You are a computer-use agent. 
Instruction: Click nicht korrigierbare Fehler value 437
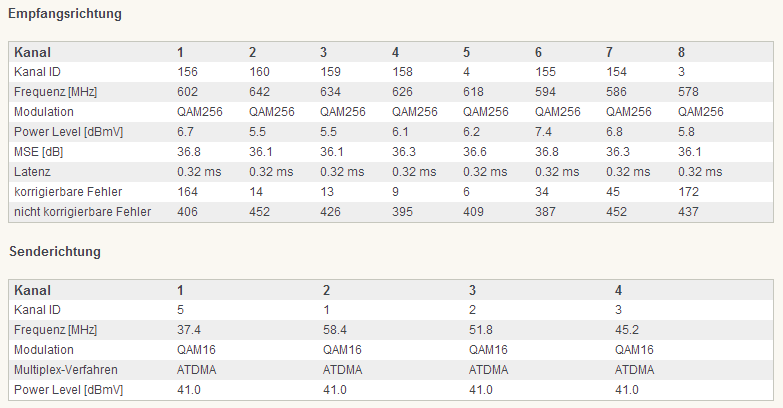click(x=688, y=212)
